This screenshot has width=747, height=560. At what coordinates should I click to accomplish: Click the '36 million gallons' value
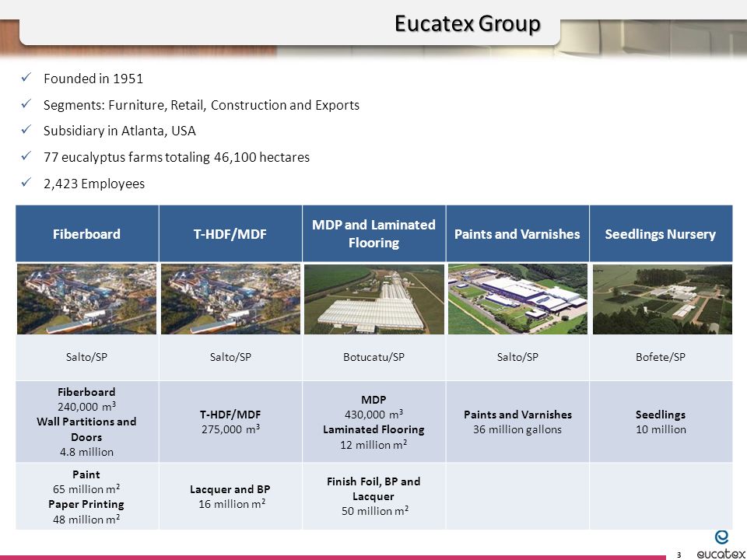(x=517, y=429)
